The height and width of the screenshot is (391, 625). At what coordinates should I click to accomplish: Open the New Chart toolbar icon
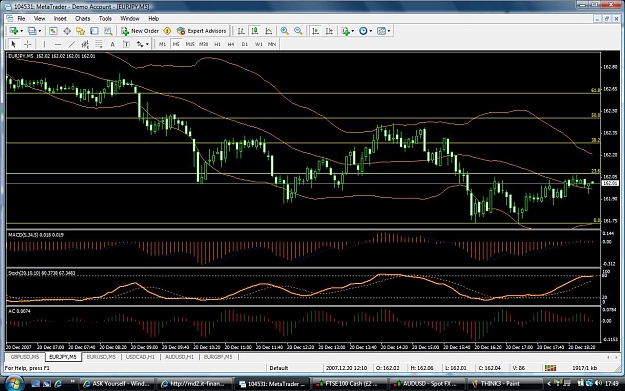(14, 31)
